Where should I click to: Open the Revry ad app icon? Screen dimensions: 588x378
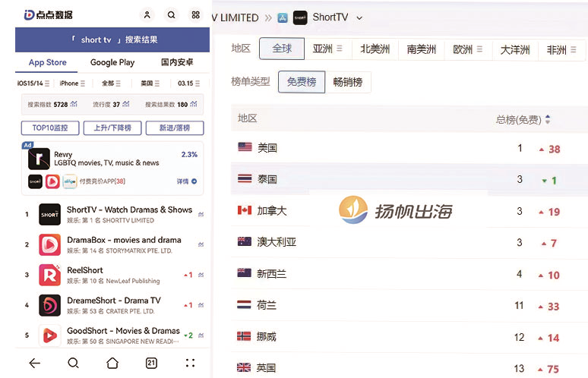(39, 159)
